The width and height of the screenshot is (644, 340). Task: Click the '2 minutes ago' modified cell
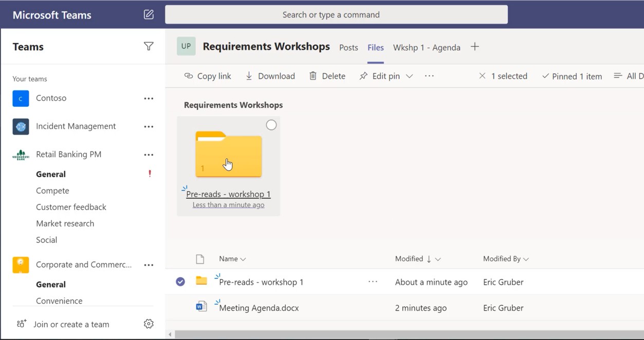click(x=421, y=308)
